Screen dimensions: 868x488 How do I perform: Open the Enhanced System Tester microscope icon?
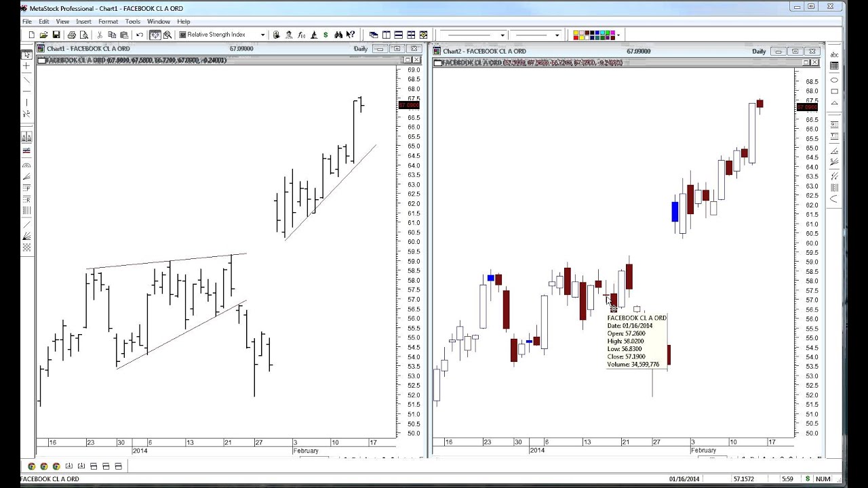(x=313, y=35)
